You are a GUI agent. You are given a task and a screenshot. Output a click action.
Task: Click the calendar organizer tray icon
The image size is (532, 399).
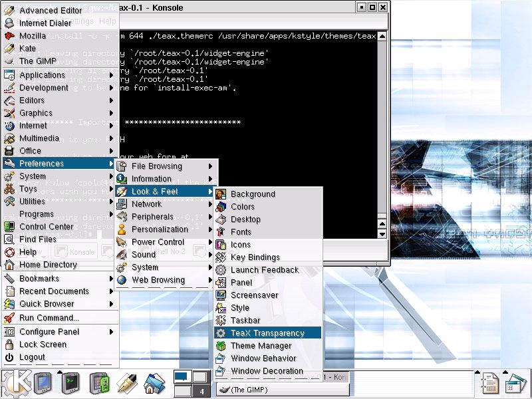point(515,384)
